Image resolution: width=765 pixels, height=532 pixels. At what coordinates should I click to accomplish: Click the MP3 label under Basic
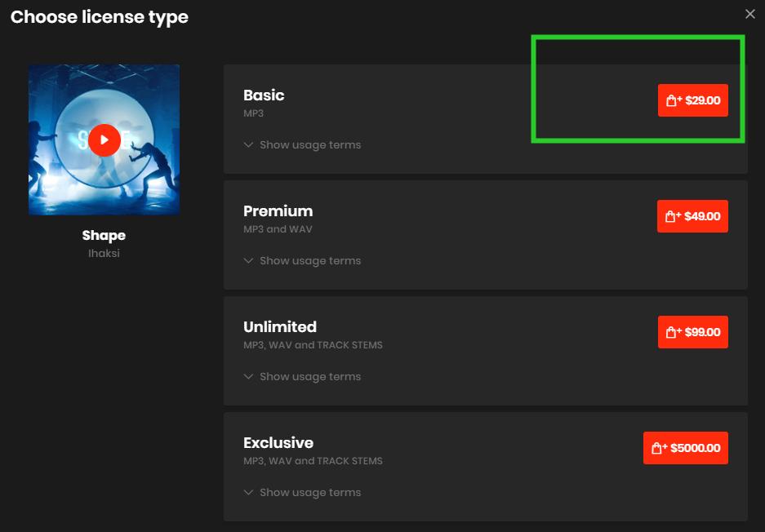pyautogui.click(x=253, y=113)
